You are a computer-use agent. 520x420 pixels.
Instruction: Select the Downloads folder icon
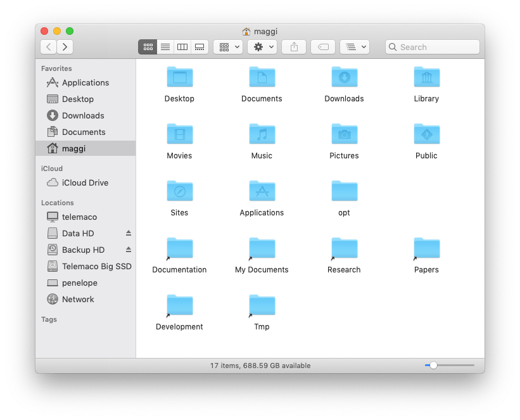344,78
